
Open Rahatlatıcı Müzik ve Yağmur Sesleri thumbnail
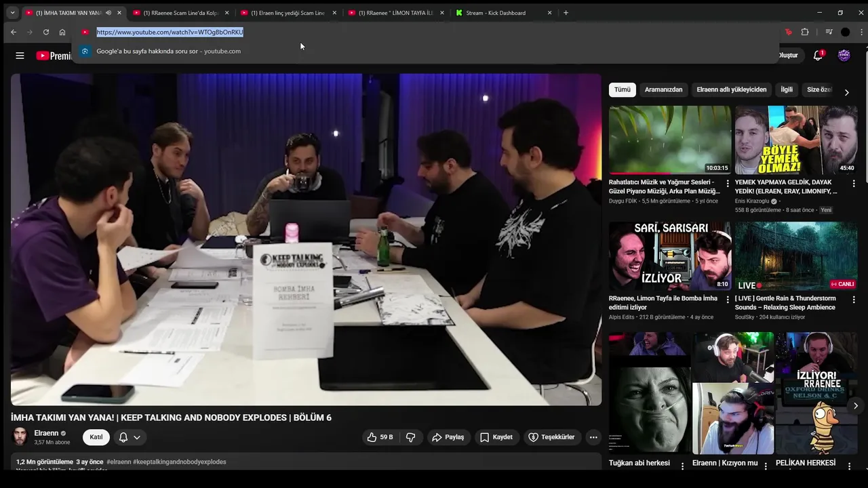coord(670,140)
